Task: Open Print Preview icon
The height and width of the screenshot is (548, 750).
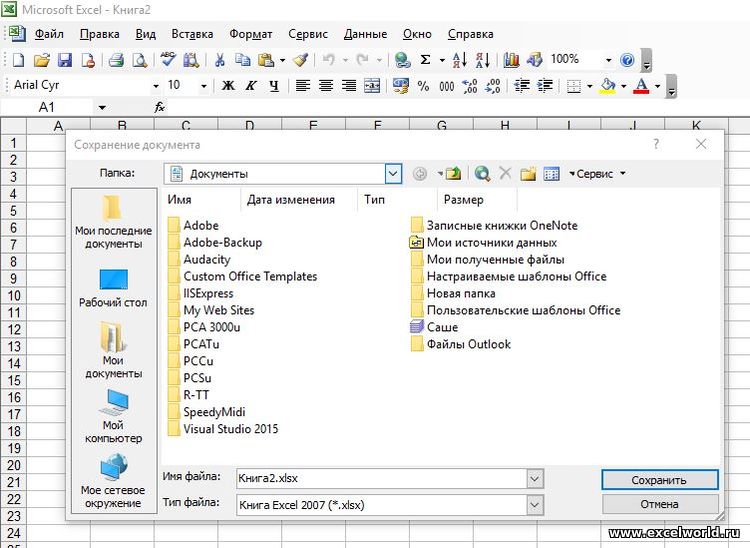Action: (x=139, y=60)
